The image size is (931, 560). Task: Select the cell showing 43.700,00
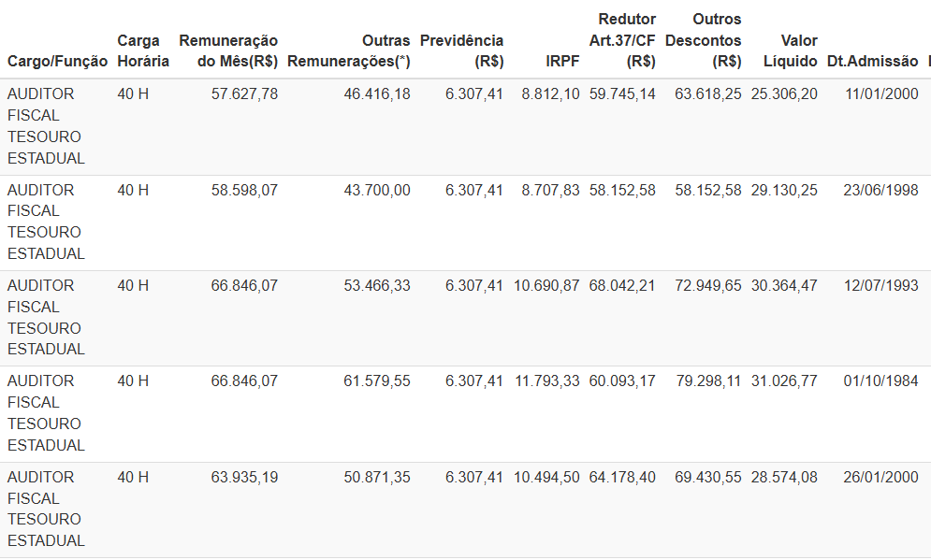376,190
